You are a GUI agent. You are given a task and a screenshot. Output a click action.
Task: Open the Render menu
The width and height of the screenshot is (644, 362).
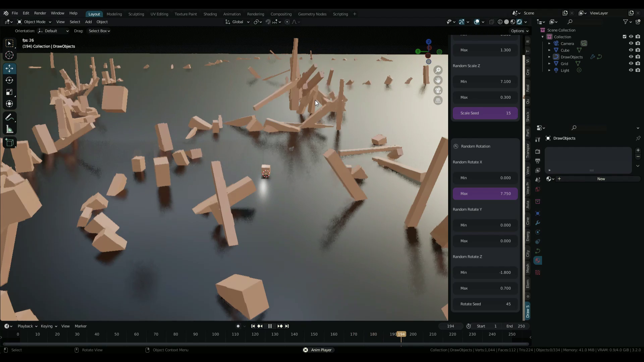tap(40, 13)
